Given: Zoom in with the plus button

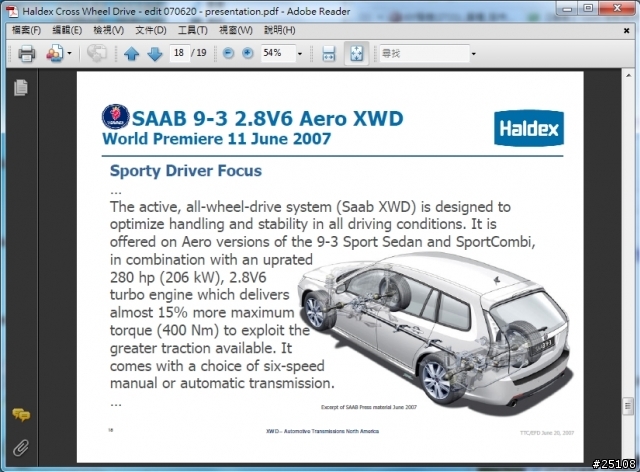Looking at the screenshot, I should click(x=247, y=53).
